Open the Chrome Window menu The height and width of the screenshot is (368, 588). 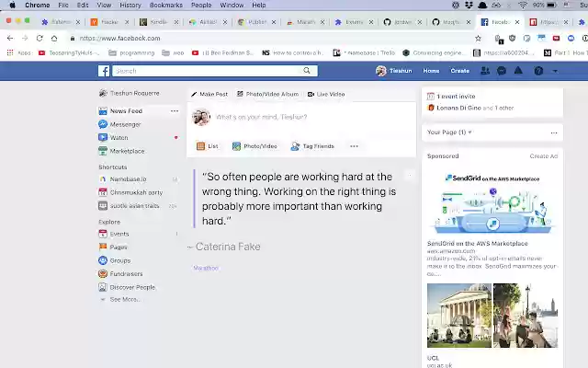[x=232, y=6]
